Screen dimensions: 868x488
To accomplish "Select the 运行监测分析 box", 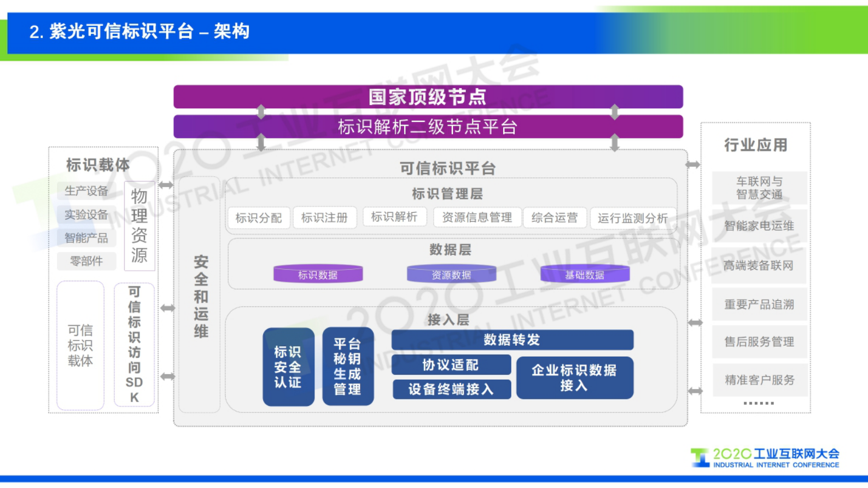I will pyautogui.click(x=633, y=218).
